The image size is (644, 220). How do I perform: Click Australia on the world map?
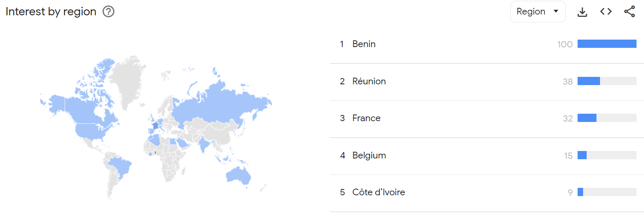(238, 176)
